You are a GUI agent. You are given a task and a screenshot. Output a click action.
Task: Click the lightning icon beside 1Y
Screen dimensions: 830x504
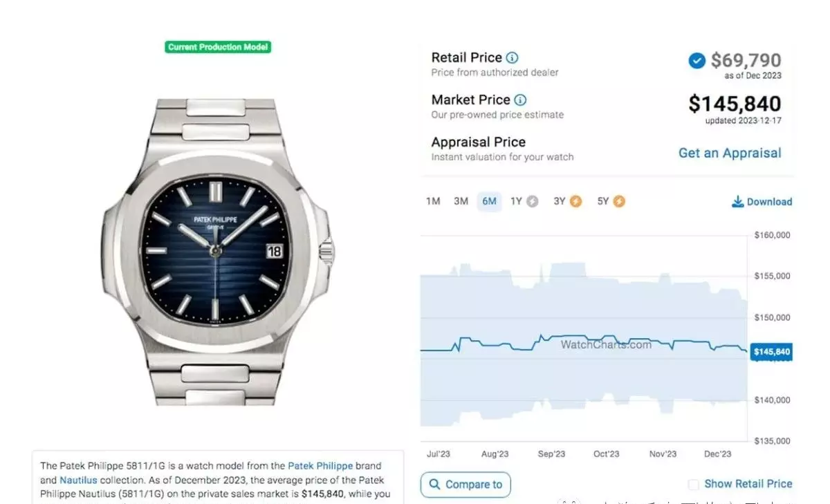pos(532,202)
